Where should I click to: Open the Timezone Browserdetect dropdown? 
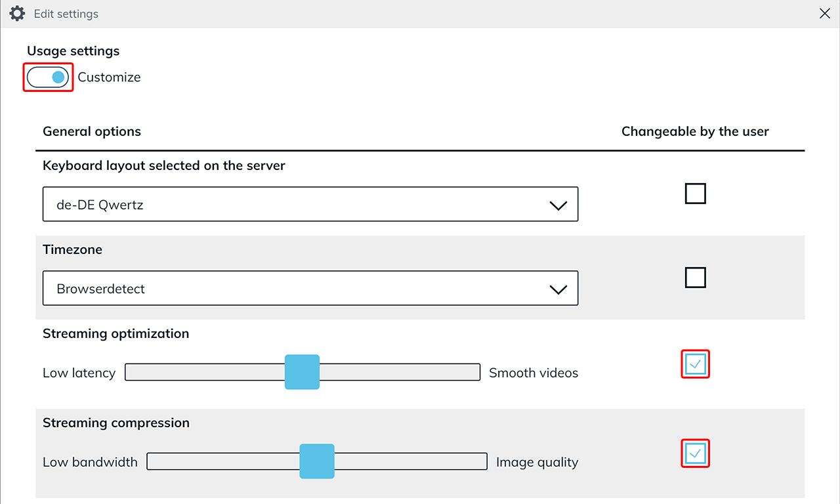point(310,289)
